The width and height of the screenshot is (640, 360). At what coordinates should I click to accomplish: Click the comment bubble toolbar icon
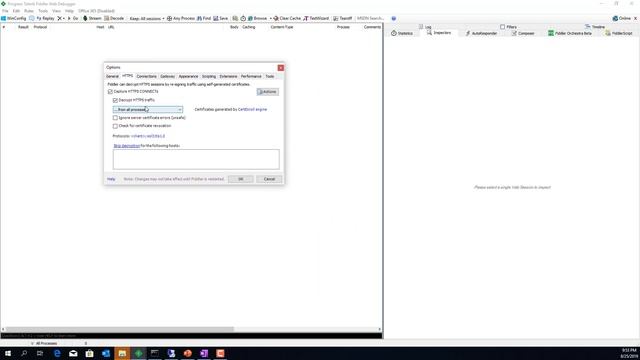31,18
